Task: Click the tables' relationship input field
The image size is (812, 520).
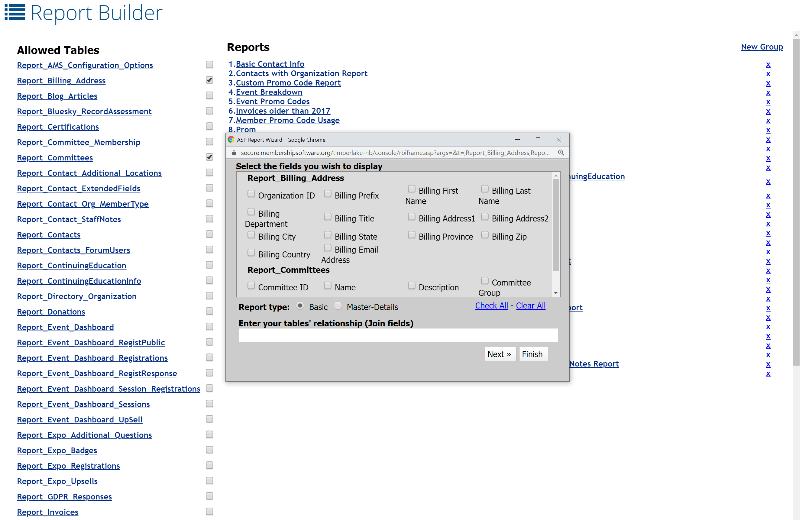Action: pyautogui.click(x=398, y=334)
